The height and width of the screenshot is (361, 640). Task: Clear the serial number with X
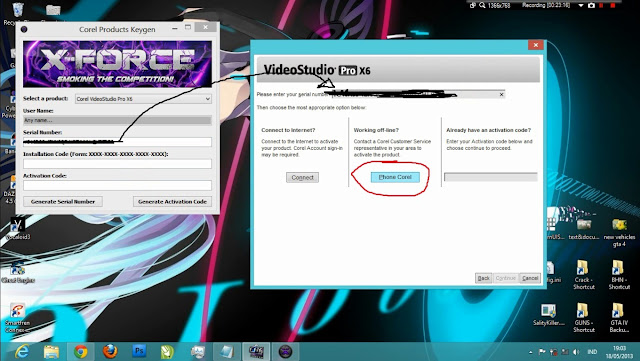502,94
